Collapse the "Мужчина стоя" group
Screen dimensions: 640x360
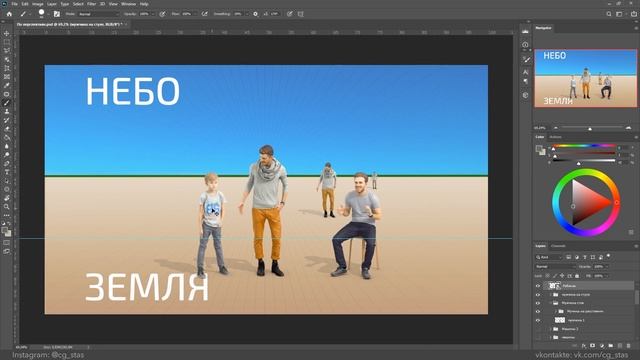[x=550, y=303]
